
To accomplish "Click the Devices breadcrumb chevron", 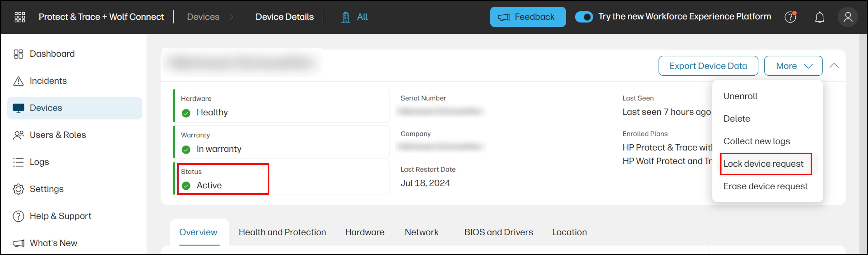I will [231, 17].
